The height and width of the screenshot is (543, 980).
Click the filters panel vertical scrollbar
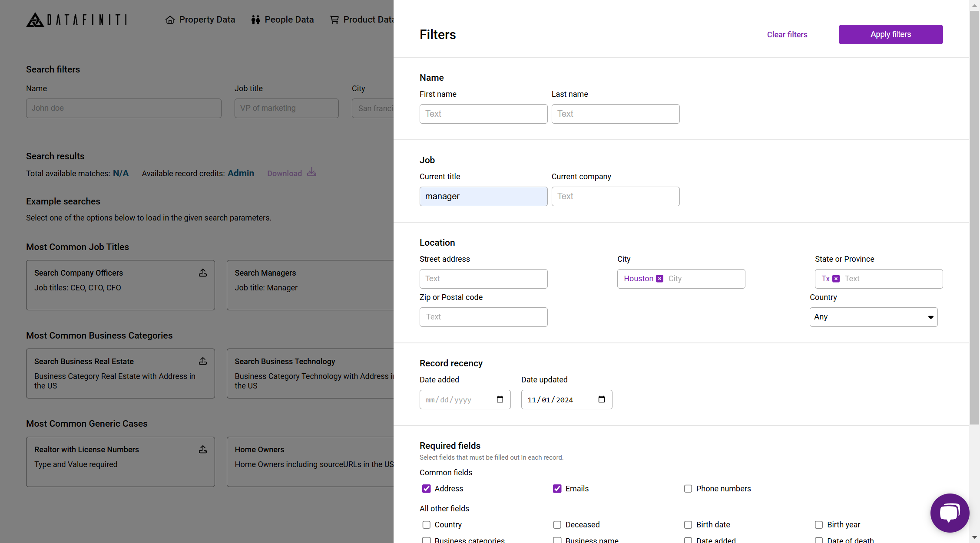point(974,217)
